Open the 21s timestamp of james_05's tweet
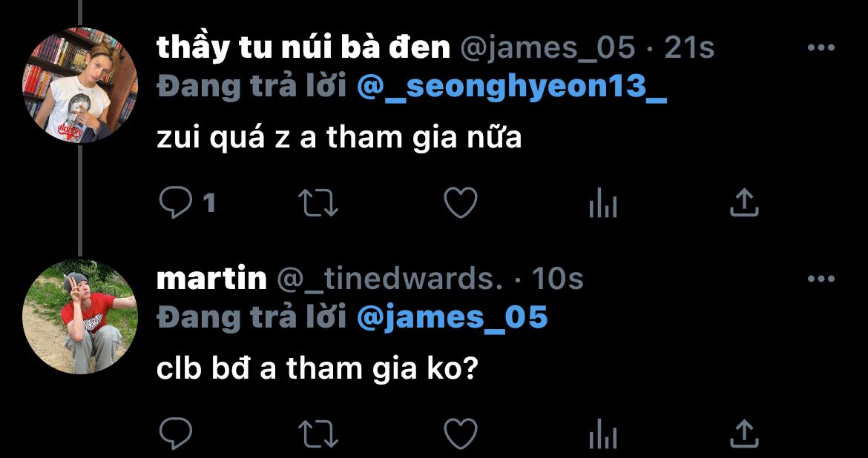Image resolution: width=868 pixels, height=458 pixels. (x=689, y=48)
